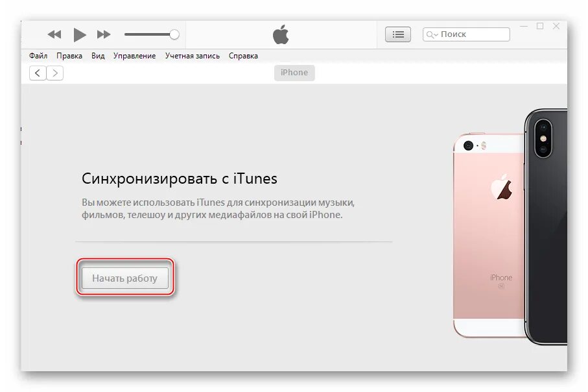Go forward using the right chevron
This screenshot has width=588, height=392.
tap(54, 73)
